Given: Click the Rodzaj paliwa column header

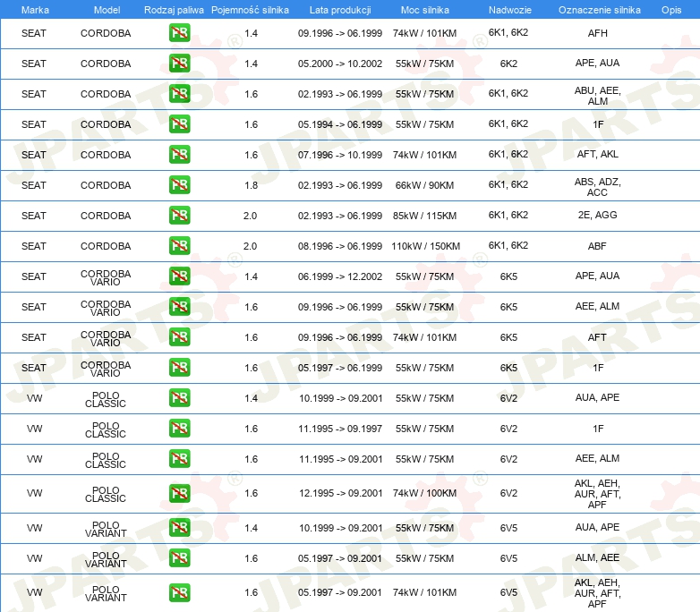Looking at the screenshot, I should click(x=174, y=10).
